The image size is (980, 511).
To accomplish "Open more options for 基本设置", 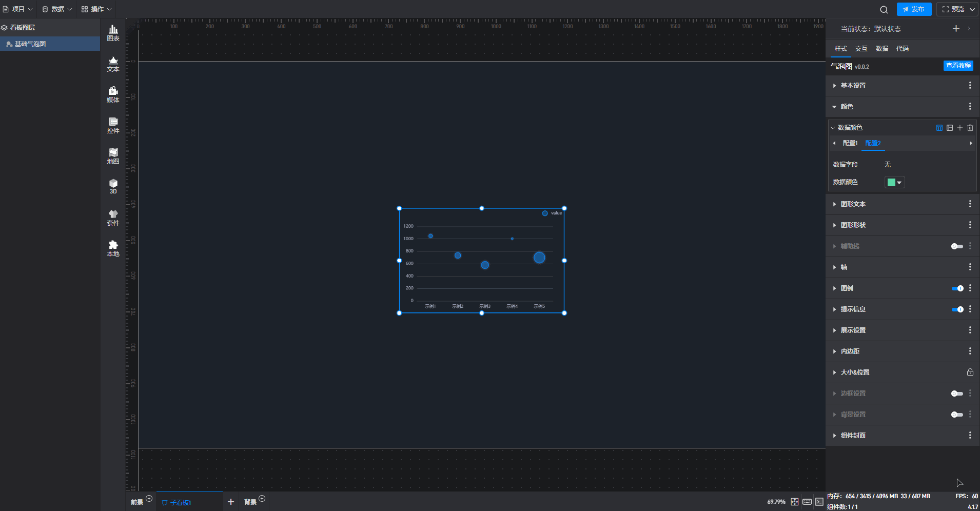I will click(x=970, y=86).
